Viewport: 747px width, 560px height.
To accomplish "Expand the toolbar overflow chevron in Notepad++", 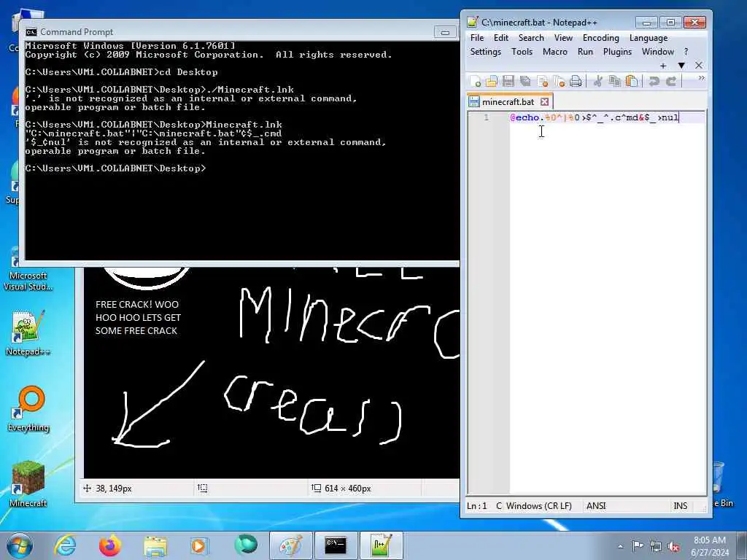I will tap(701, 78).
